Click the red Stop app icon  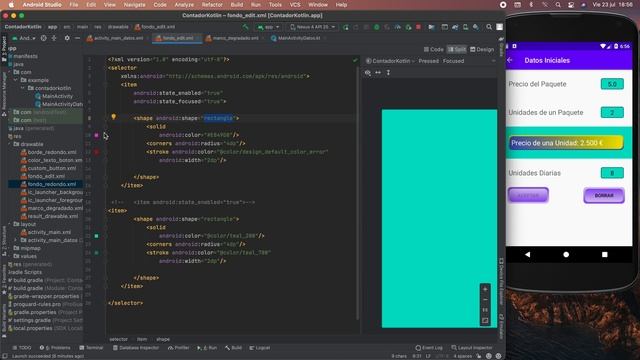click(418, 27)
